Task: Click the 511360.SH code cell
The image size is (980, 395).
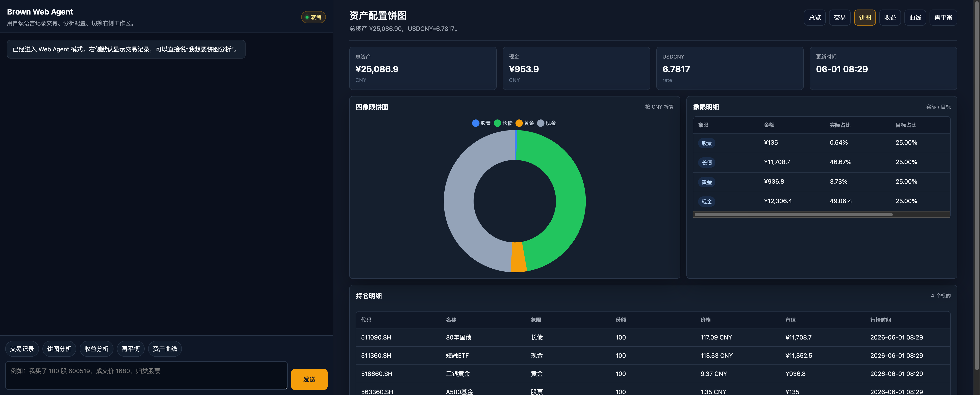Action: coord(376,355)
